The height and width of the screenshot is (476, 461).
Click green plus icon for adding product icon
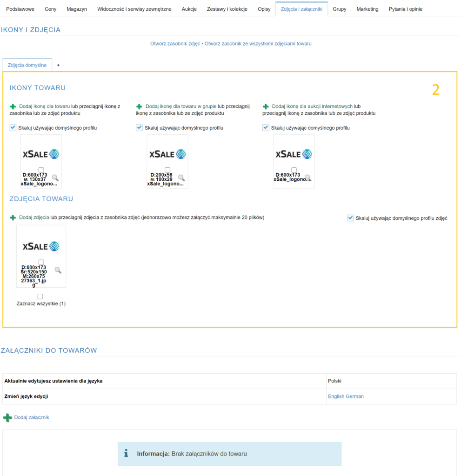13,106
